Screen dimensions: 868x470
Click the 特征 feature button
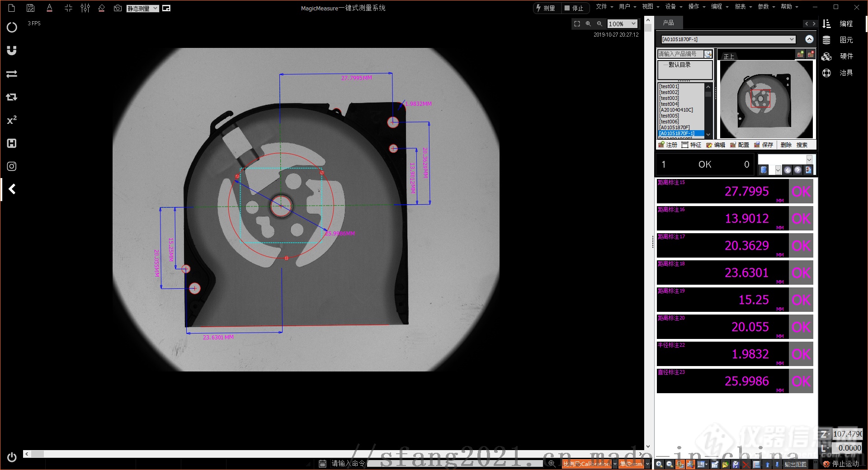click(692, 145)
